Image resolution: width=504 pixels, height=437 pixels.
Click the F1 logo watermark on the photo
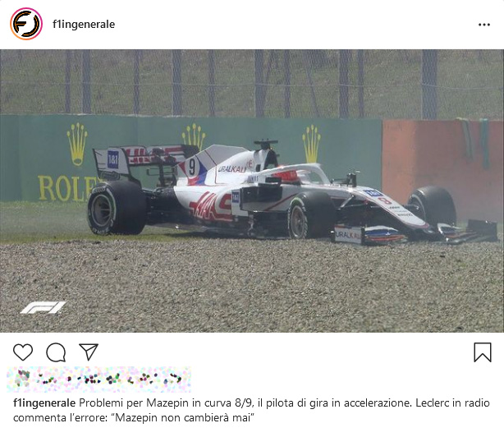point(43,307)
